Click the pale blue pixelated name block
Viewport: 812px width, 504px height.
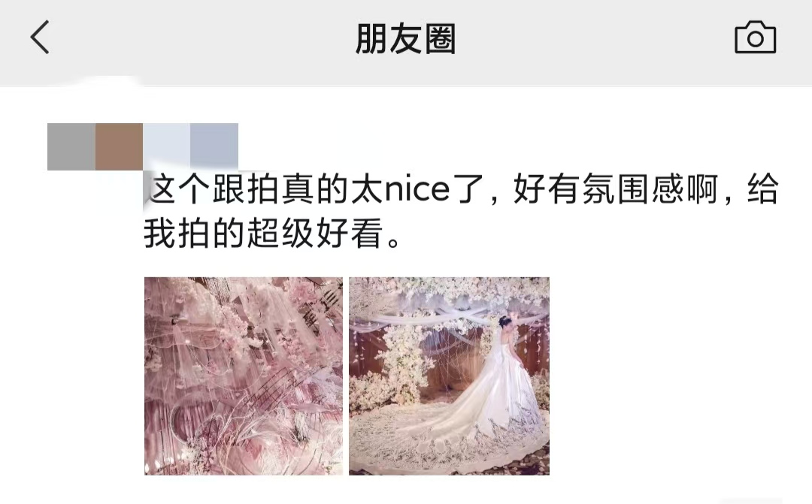pyautogui.click(x=167, y=147)
